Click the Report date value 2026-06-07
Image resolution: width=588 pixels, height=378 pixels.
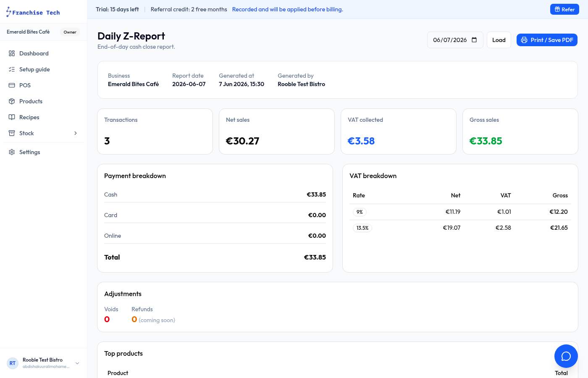(x=189, y=84)
